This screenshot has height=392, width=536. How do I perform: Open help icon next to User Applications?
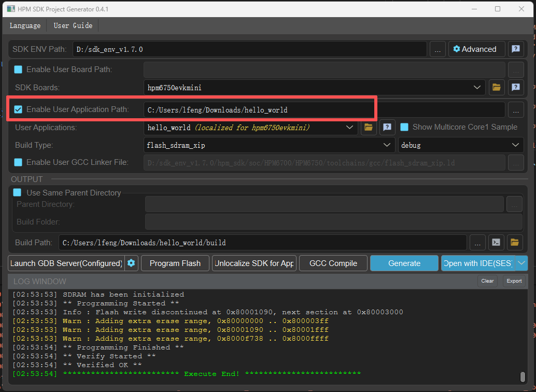(x=387, y=127)
